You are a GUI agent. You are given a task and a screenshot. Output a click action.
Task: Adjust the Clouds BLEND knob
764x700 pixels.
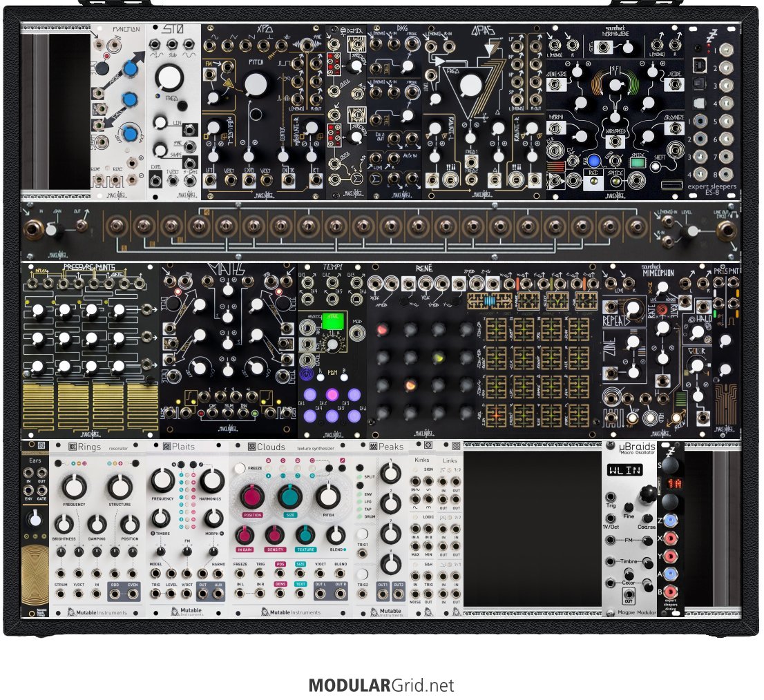pos(335,535)
